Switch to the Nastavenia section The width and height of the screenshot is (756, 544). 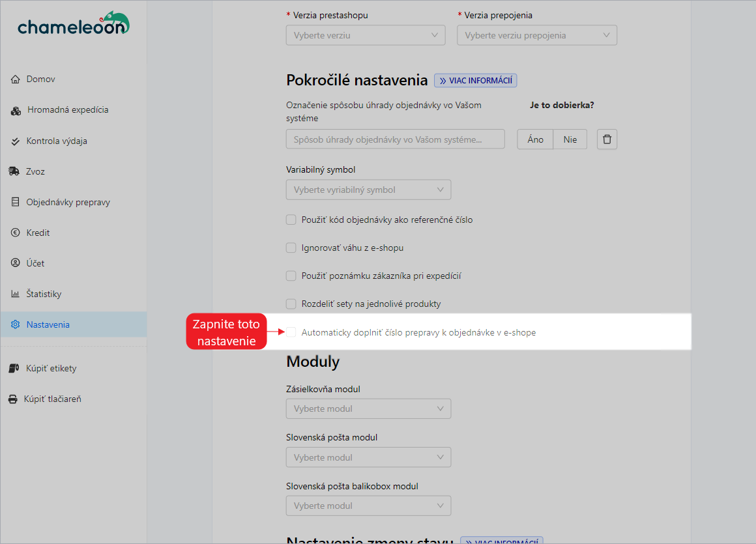[47, 324]
